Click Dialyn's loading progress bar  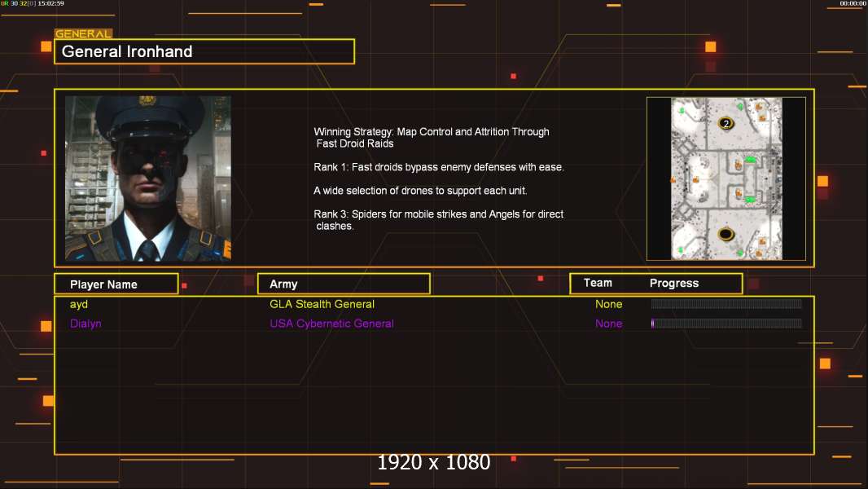click(x=726, y=324)
